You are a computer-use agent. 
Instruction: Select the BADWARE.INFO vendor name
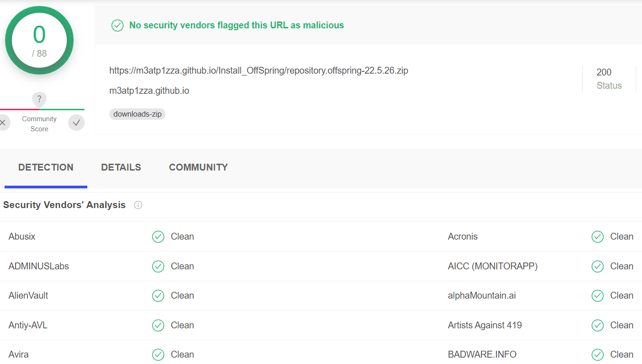tap(482, 354)
